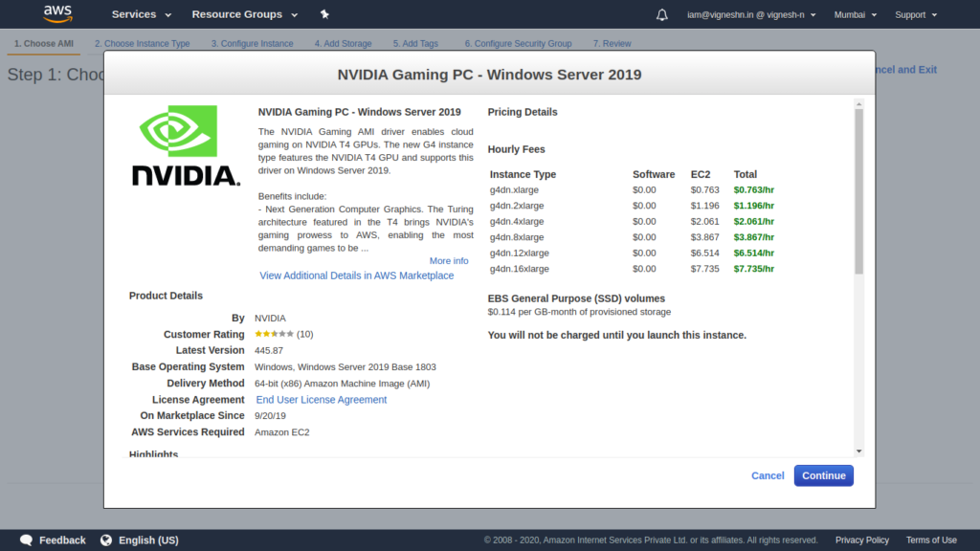
Task: Click the Windows Server 2019 Base 1803 value
Action: [345, 367]
